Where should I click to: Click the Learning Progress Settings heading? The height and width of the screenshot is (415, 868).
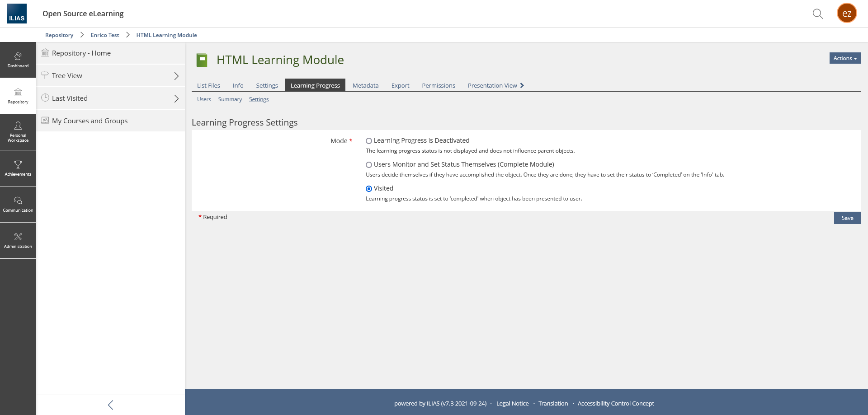tap(245, 122)
